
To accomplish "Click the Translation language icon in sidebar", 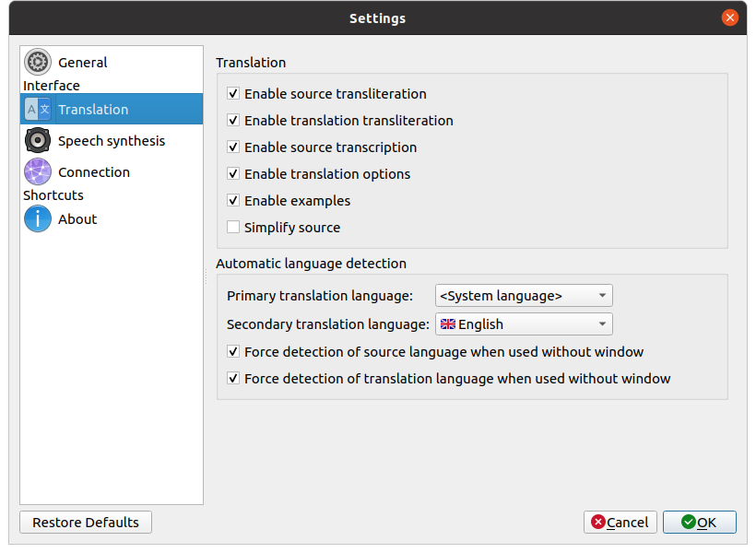I will coord(38,110).
